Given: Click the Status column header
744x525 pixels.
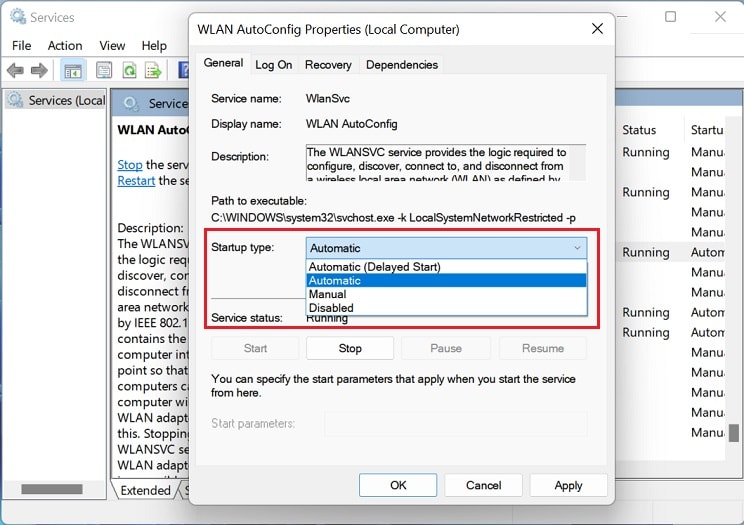Looking at the screenshot, I should pyautogui.click(x=639, y=130).
